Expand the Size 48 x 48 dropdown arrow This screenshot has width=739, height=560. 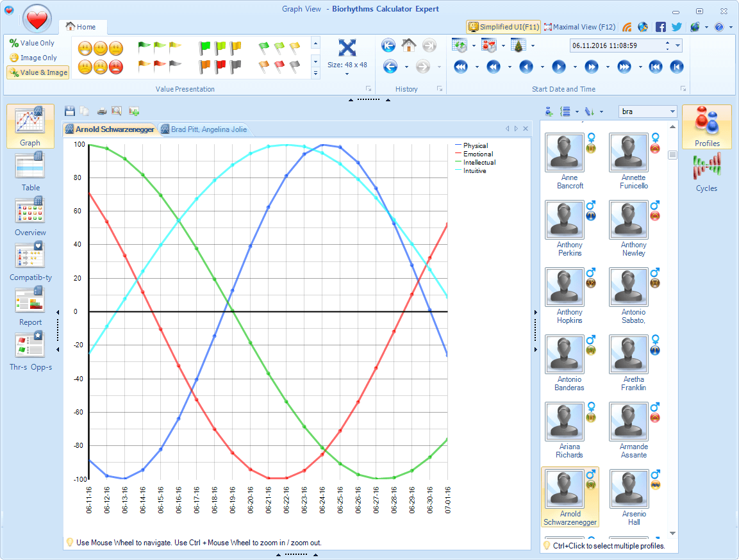pyautogui.click(x=347, y=74)
